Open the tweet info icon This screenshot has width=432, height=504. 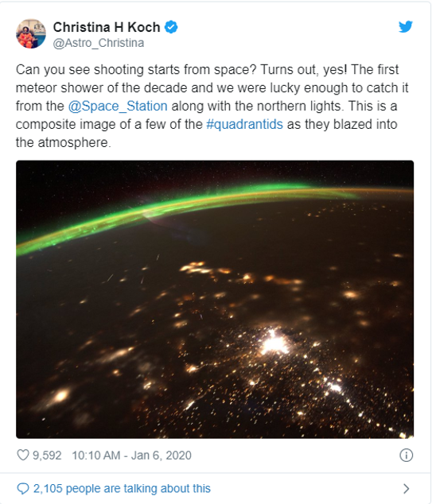coord(406,456)
